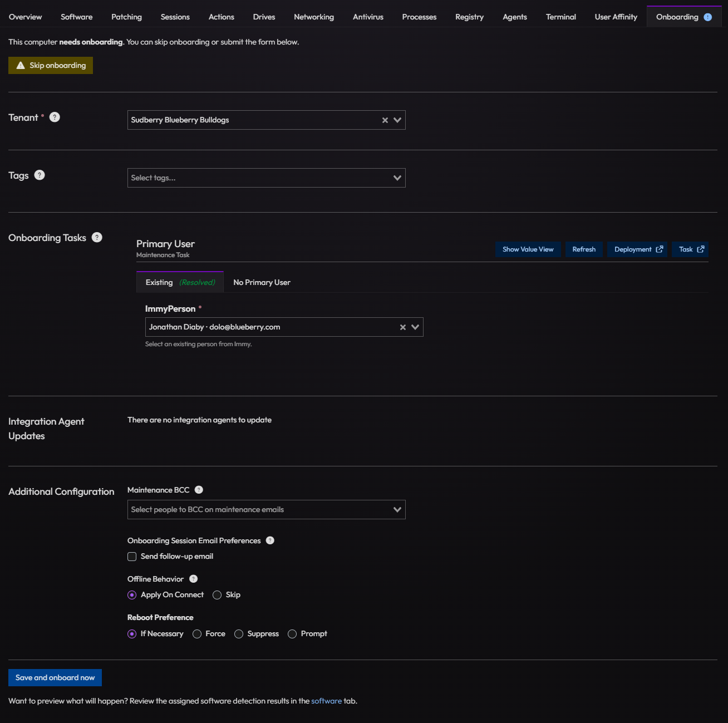Expand the Tenant dropdown arrow
This screenshot has height=723, width=728.
(x=397, y=120)
